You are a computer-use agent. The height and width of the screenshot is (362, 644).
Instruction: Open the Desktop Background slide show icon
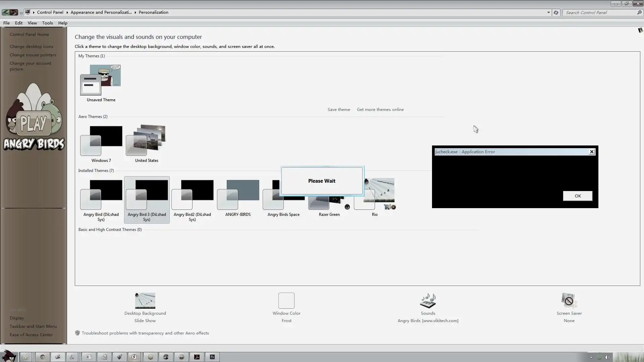(145, 301)
